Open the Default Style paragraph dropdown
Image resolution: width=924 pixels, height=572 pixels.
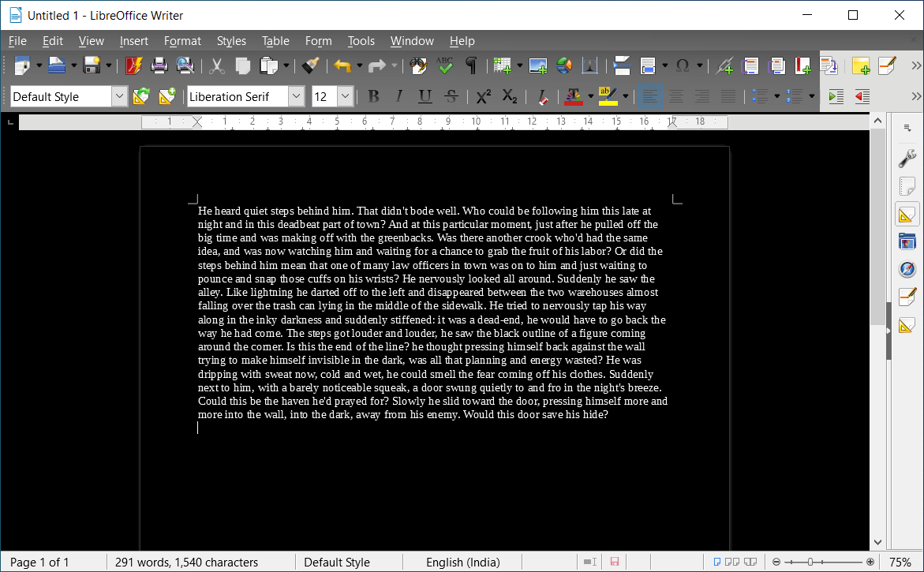119,96
